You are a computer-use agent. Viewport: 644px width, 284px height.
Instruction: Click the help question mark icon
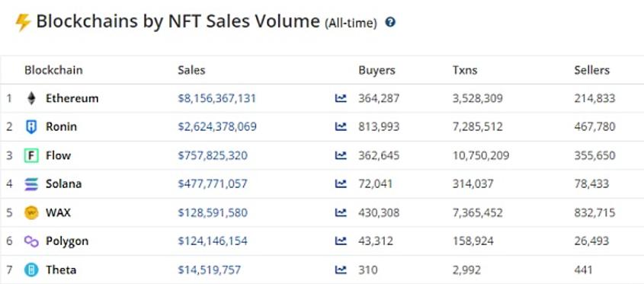(x=390, y=22)
